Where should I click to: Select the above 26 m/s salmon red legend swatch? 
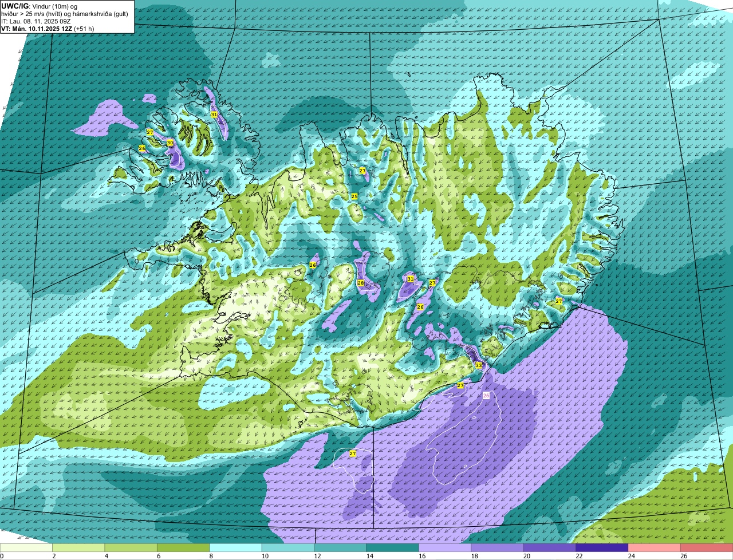click(707, 548)
